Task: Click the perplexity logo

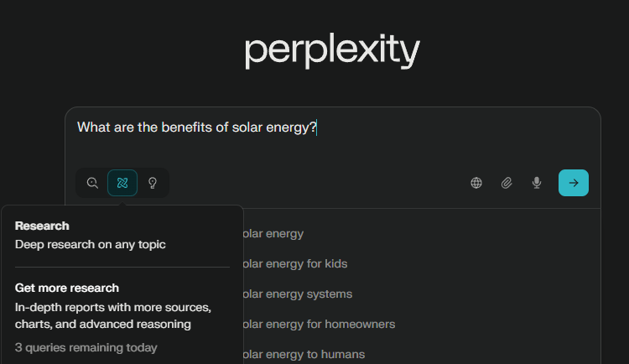Action: click(332, 50)
